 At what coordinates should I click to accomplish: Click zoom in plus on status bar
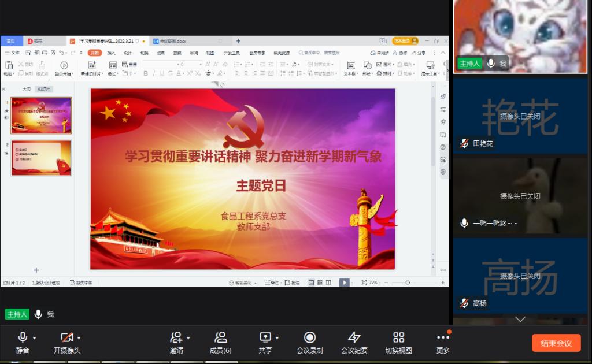coord(443,283)
